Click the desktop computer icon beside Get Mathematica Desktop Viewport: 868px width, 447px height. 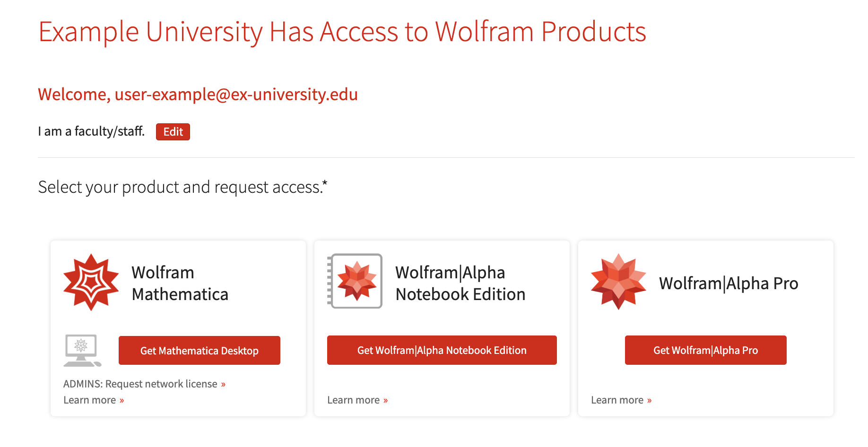[x=82, y=350]
